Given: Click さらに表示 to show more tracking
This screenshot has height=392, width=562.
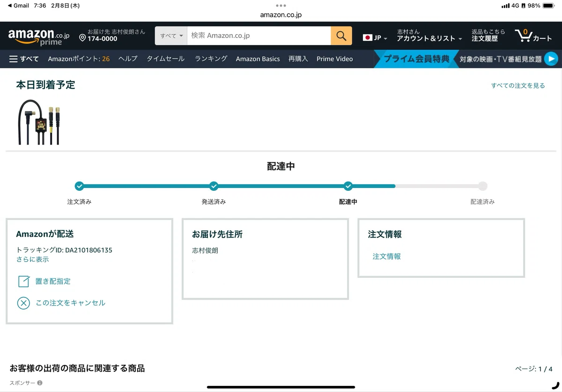Looking at the screenshot, I should tap(32, 259).
